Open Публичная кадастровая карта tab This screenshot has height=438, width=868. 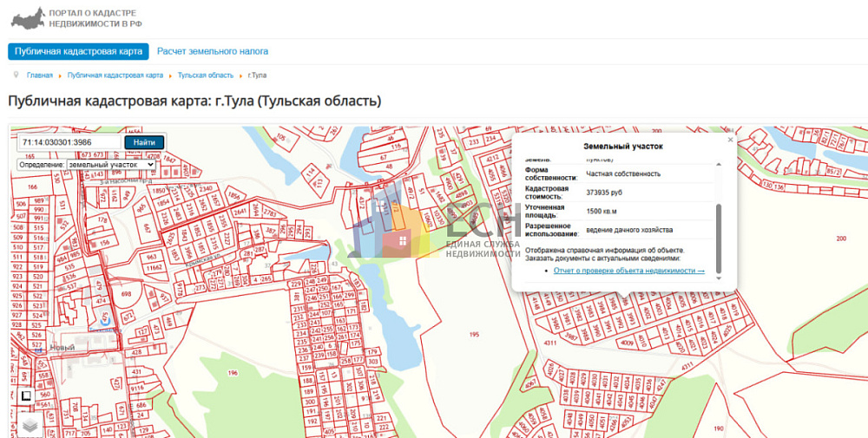(78, 51)
